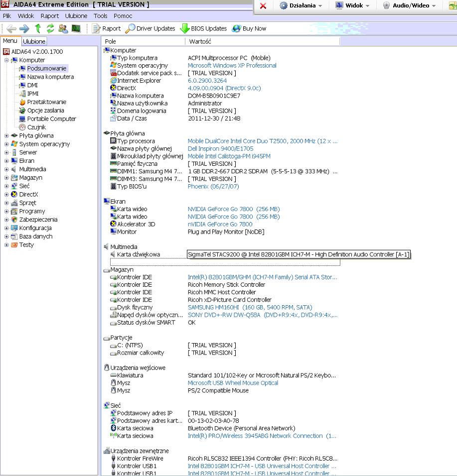The height and width of the screenshot is (476, 457).
Task: Open the Dell Inspiron 9400/E1705 link
Action: point(220,149)
